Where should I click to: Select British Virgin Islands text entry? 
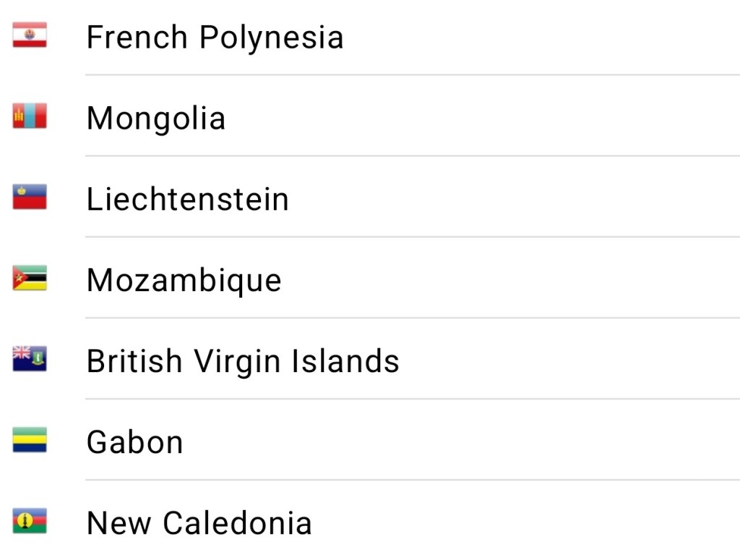[x=243, y=361]
